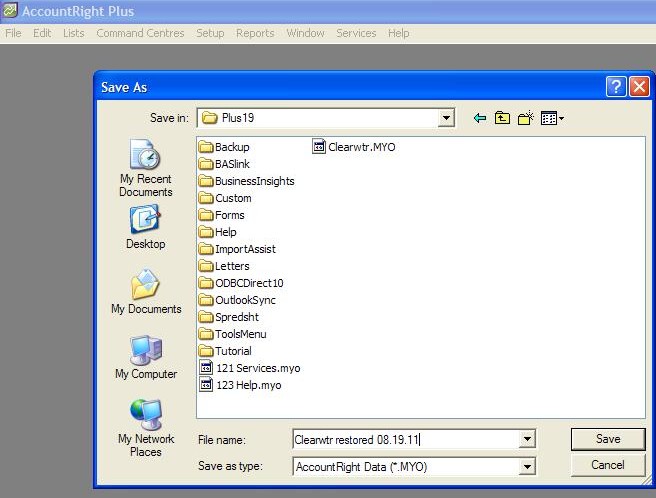
Task: Click the Go Back arrow icon
Action: [479, 118]
